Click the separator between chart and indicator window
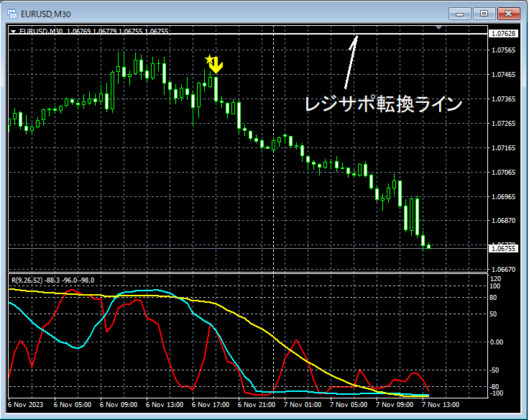Viewport: 529px width, 420px height. 248,273
